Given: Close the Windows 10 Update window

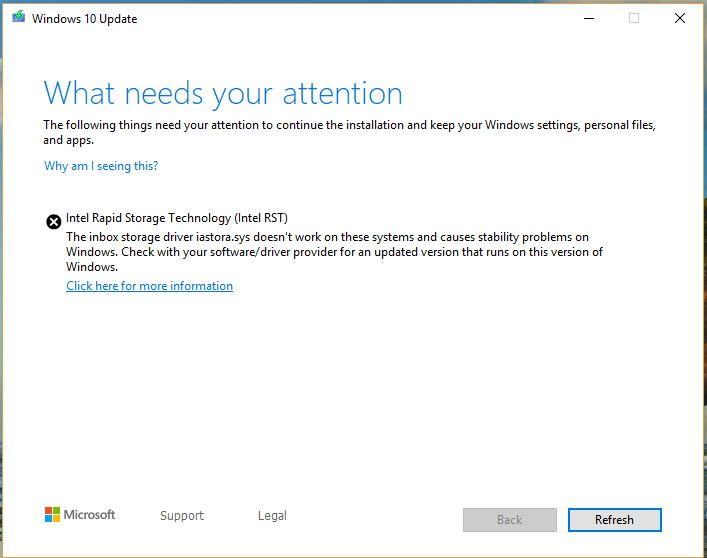Looking at the screenshot, I should click(680, 18).
